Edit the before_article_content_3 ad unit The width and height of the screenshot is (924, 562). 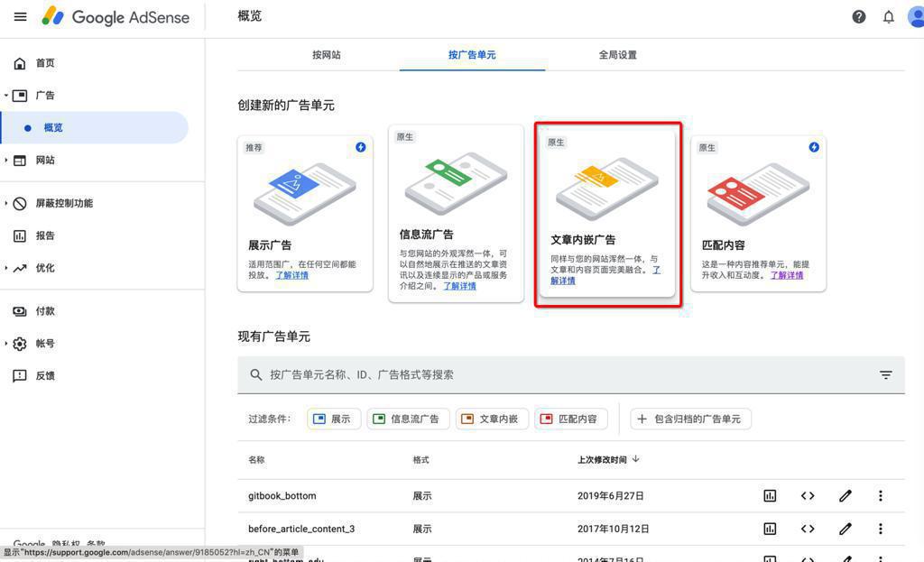845,529
